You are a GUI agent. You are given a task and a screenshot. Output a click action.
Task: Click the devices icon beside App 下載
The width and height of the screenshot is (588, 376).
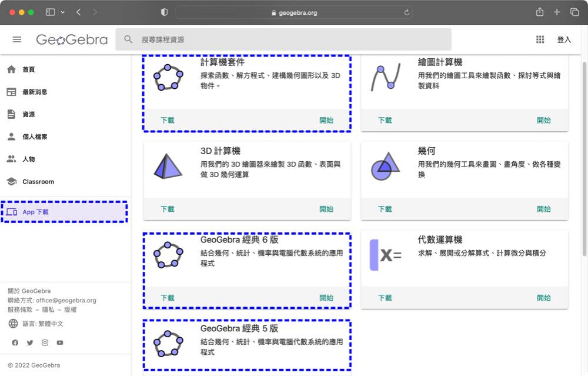(x=12, y=212)
